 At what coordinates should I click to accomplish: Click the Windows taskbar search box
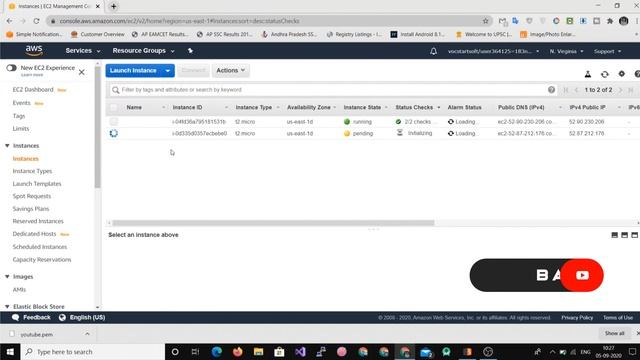(92, 351)
